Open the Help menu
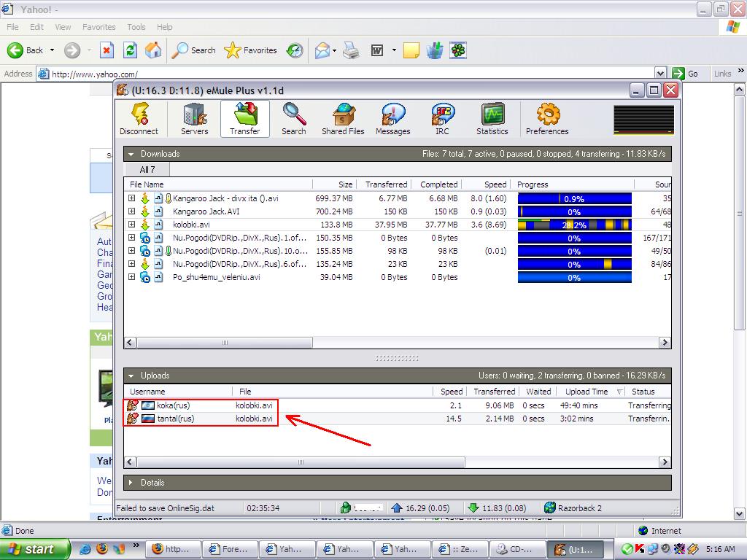747x560 pixels. coord(164,27)
